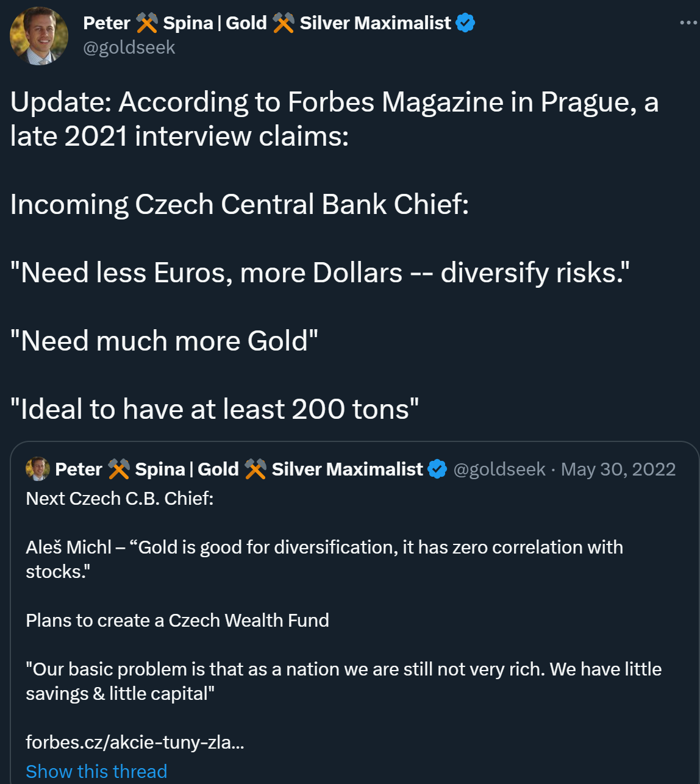Click the "Incoming Czech Central Bank Chief:" line
This screenshot has height=784, width=700.
pos(240,204)
